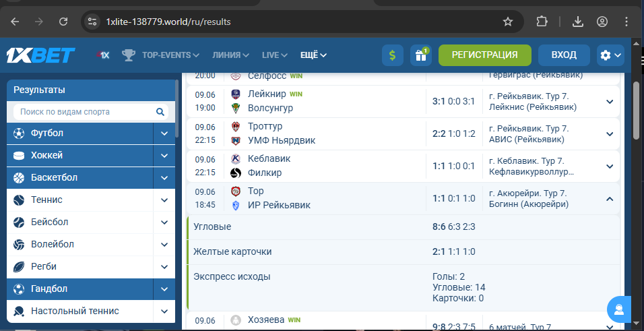
Task: Bookmark this page with the star icon
Action: point(508,22)
